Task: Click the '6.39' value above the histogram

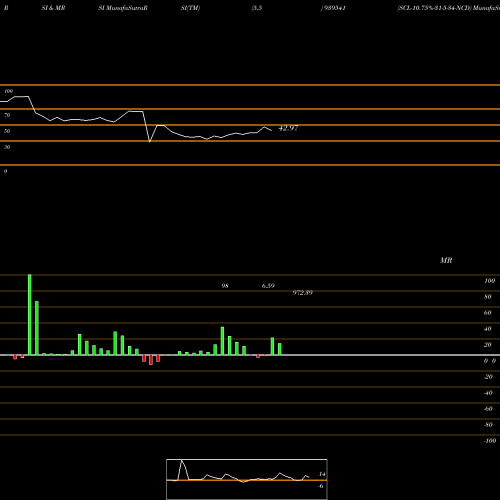Action: click(x=268, y=286)
